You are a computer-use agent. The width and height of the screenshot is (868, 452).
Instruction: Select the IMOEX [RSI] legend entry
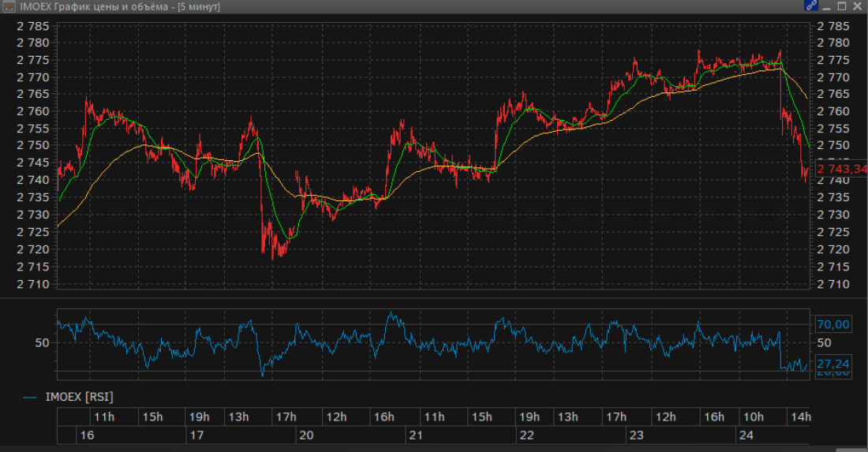pyautogui.click(x=79, y=397)
